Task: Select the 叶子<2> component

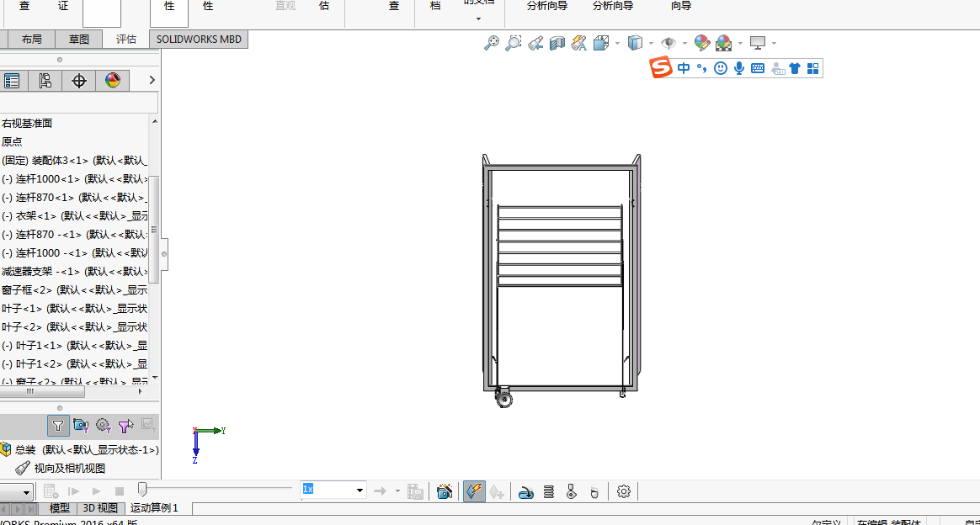Action: click(74, 327)
